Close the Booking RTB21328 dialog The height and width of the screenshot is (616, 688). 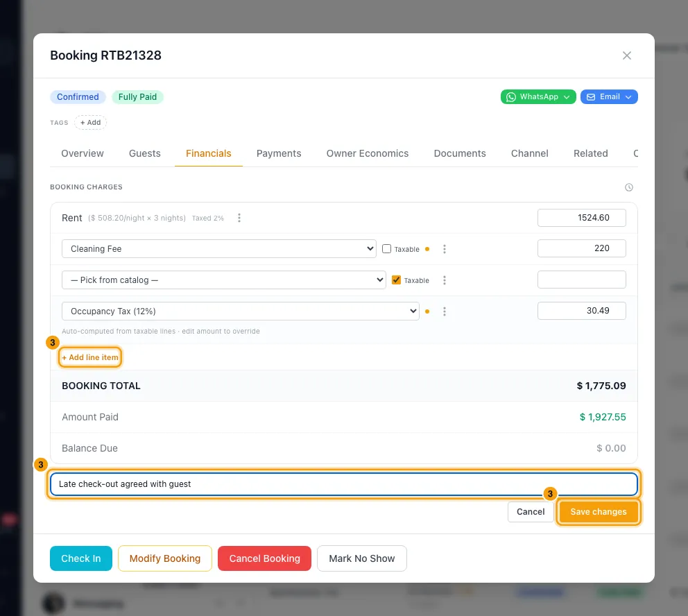point(626,55)
